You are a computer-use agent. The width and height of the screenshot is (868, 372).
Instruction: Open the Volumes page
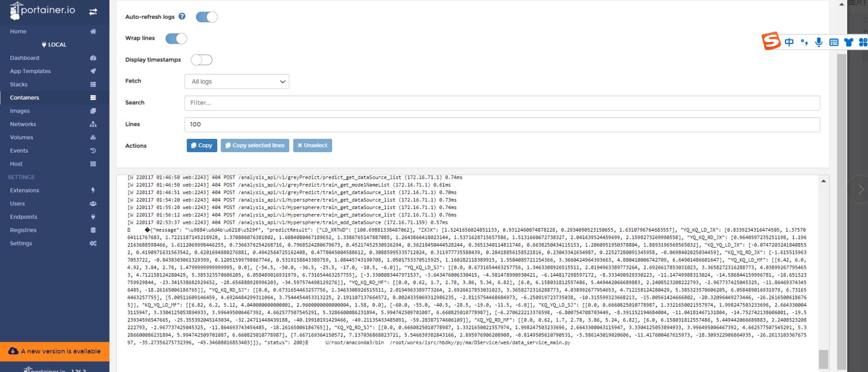pyautogui.click(x=22, y=137)
